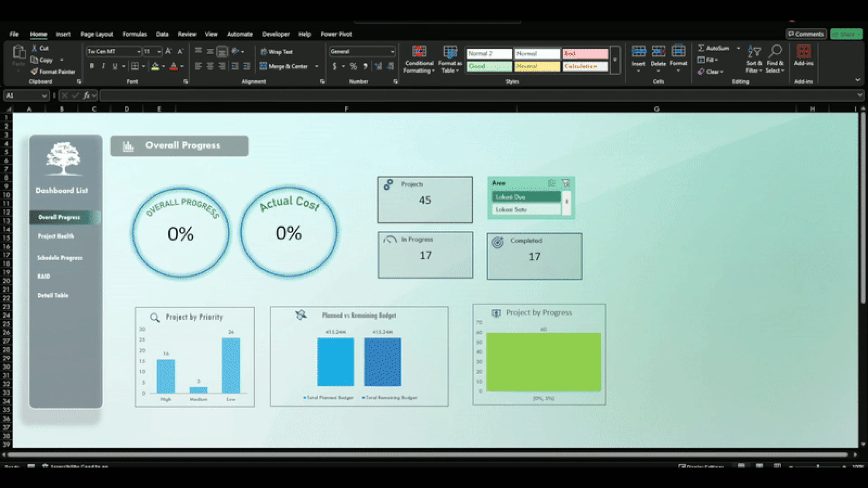Viewport: 868px width, 488px height.
Task: Click inside the formula bar
Action: click(479, 95)
